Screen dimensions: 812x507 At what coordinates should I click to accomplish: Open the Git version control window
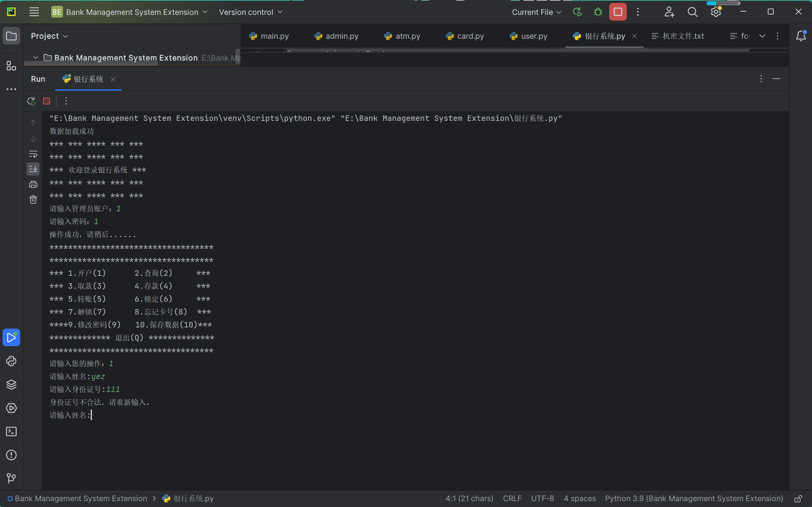(x=11, y=478)
